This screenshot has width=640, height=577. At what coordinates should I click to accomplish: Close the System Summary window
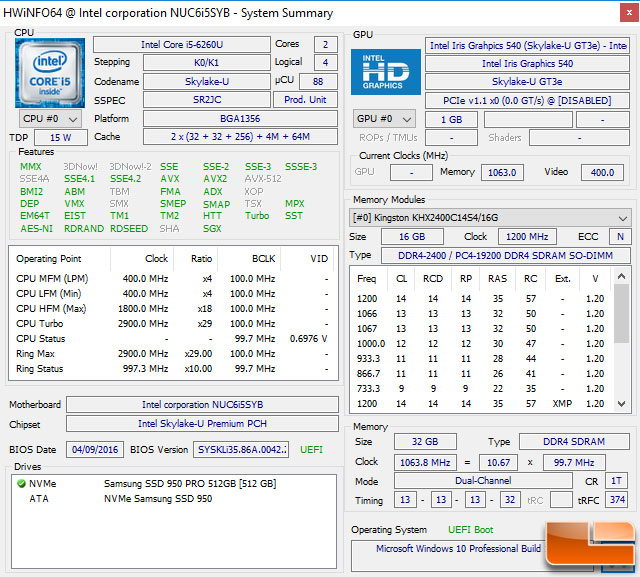629,13
